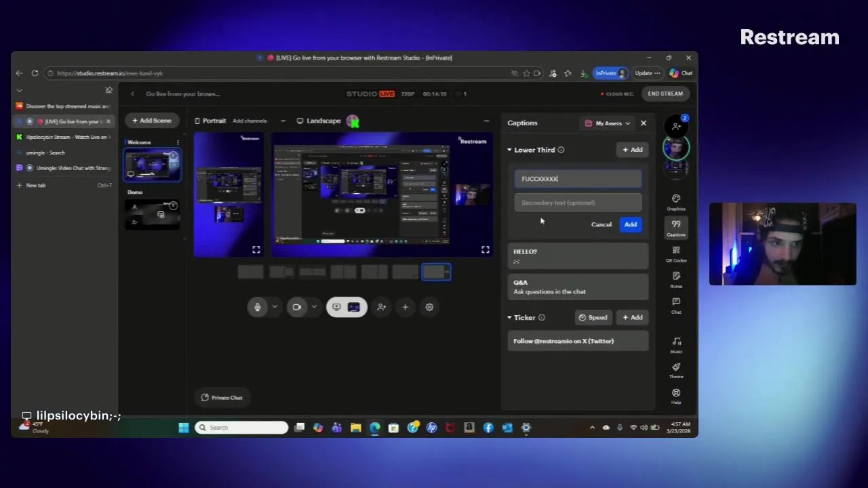Expand the camera options chevron
868x488 pixels.
314,307
